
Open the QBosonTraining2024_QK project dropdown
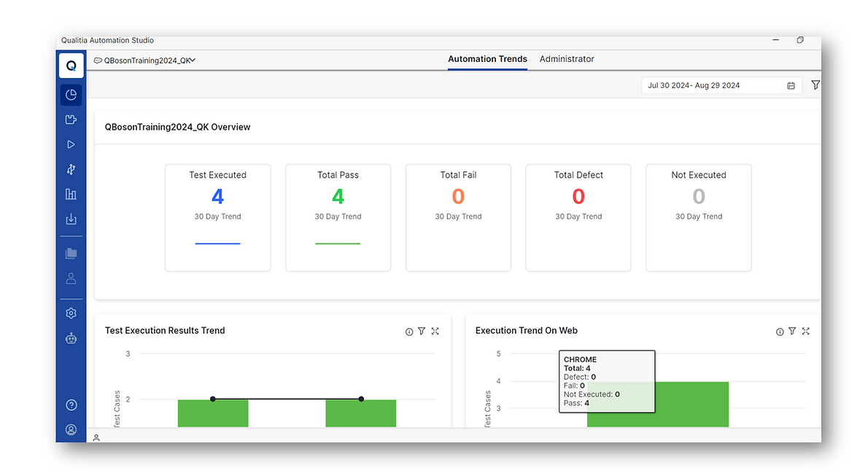pyautogui.click(x=144, y=60)
